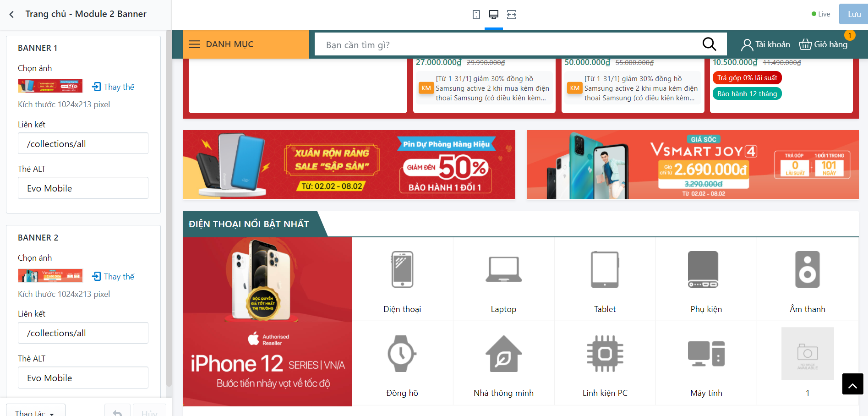Switch to full-width preview icon
Viewport: 868px width, 416px height.
pyautogui.click(x=512, y=15)
